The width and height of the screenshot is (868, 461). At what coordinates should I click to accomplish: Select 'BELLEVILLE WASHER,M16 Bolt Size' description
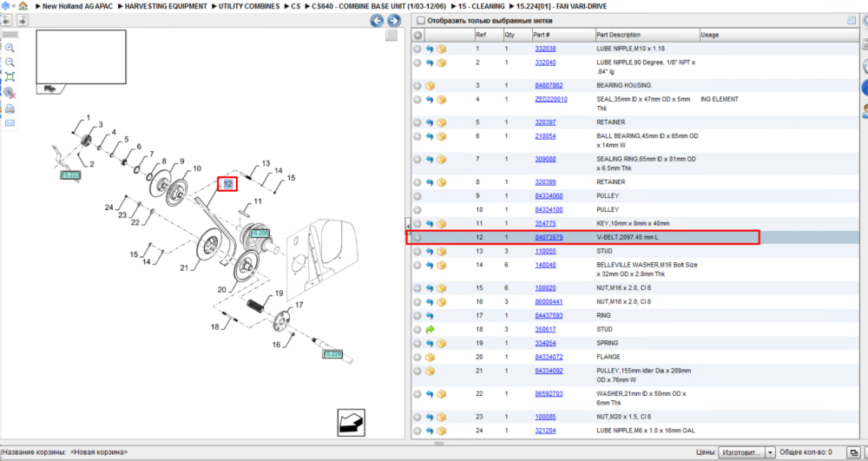pos(648,265)
